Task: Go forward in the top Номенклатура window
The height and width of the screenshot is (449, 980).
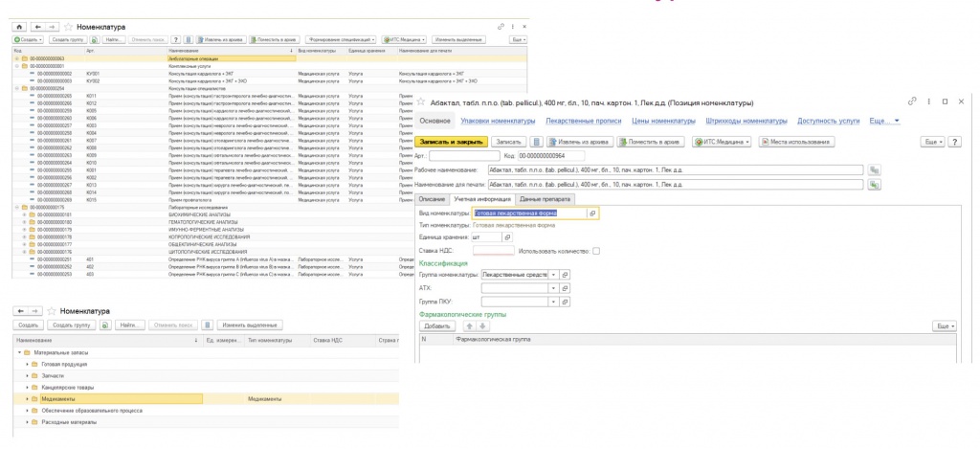Action: pyautogui.click(x=54, y=27)
